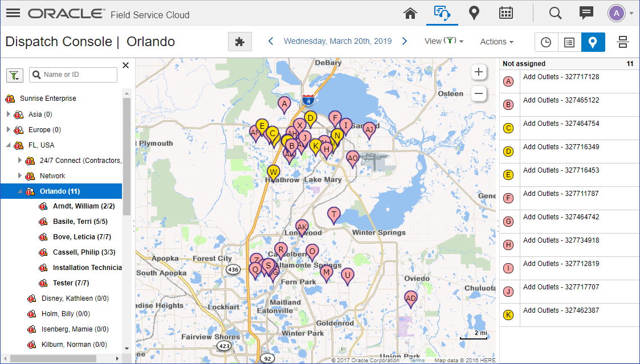Click map marker U near Fern Park
640x364 pixels.
(347, 276)
